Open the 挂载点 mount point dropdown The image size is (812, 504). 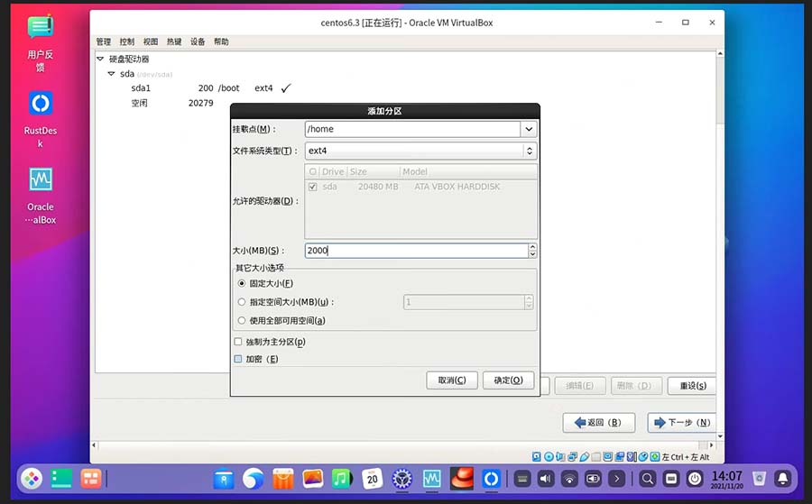528,129
